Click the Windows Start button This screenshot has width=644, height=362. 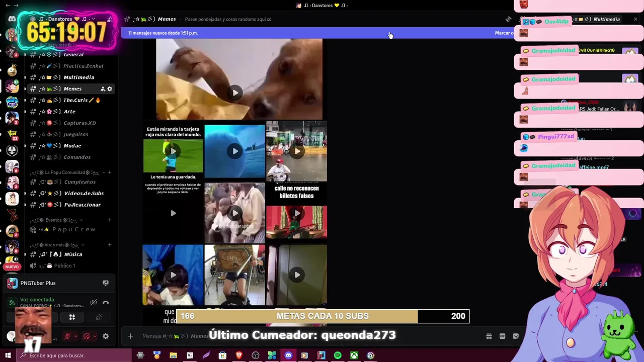tap(8, 355)
